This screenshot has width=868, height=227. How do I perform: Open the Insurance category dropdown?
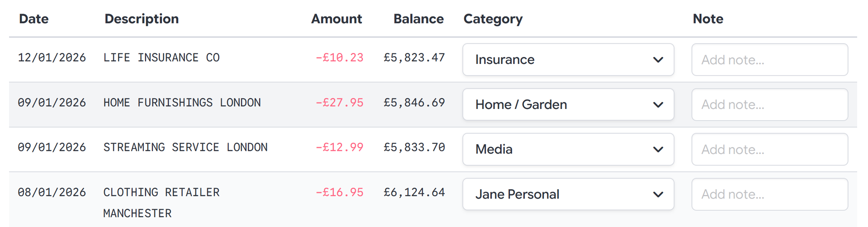(568, 59)
